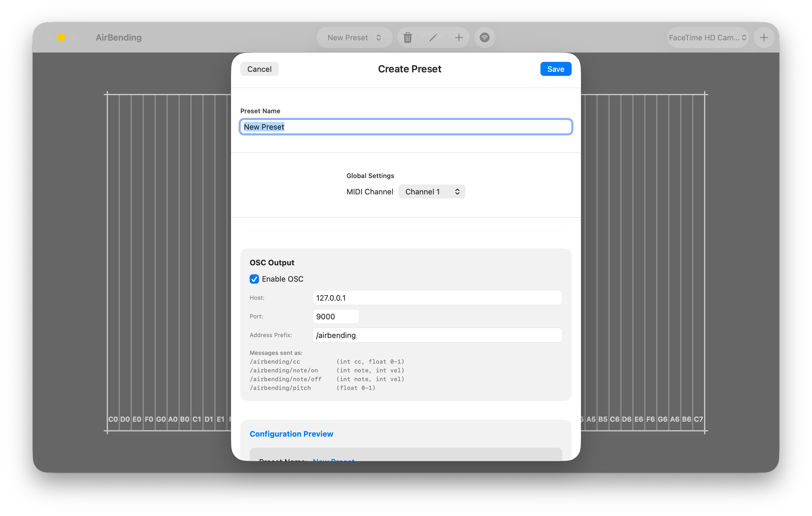Open the New Preset selector in toolbar

click(354, 37)
